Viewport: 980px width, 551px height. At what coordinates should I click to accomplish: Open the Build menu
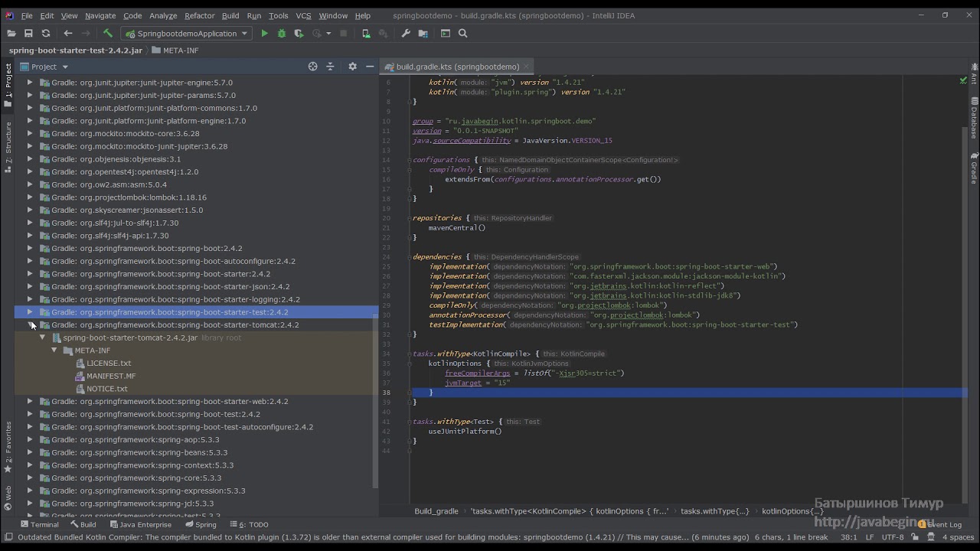click(x=230, y=15)
